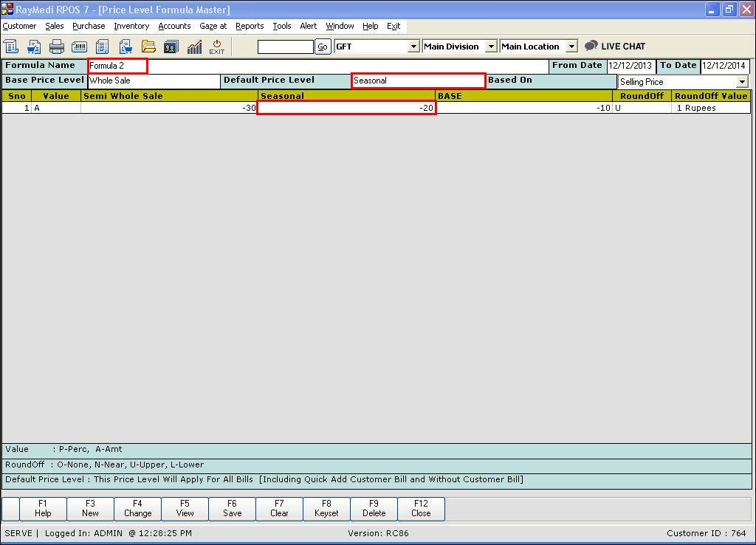Open the Inventory menu
This screenshot has height=545, width=756.
[131, 26]
